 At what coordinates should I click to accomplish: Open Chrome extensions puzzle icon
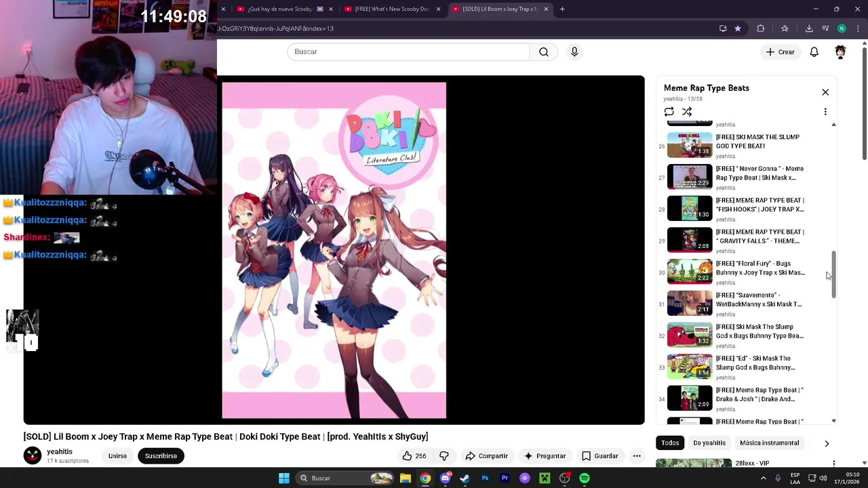(x=760, y=28)
